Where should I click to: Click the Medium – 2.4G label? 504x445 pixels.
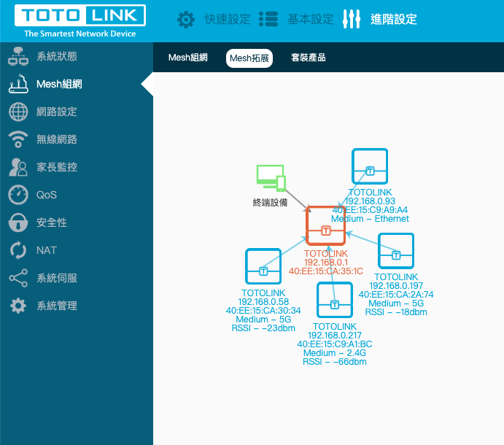point(335,353)
